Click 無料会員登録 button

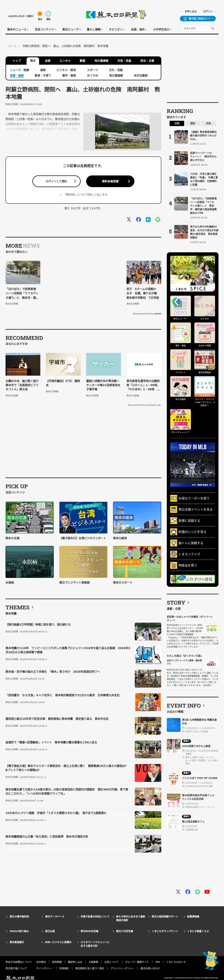point(110,181)
